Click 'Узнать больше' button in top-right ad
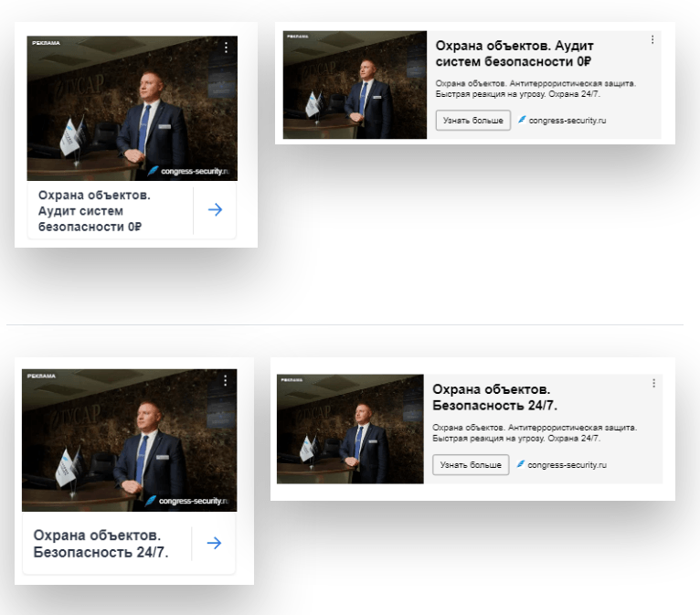The image size is (700, 615). point(473,121)
